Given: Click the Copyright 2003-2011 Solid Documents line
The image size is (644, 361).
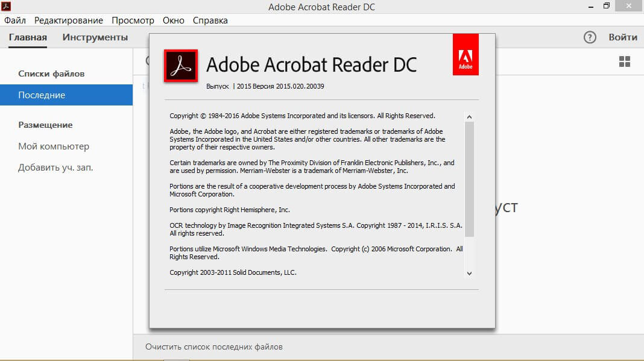Looking at the screenshot, I should pyautogui.click(x=233, y=272).
